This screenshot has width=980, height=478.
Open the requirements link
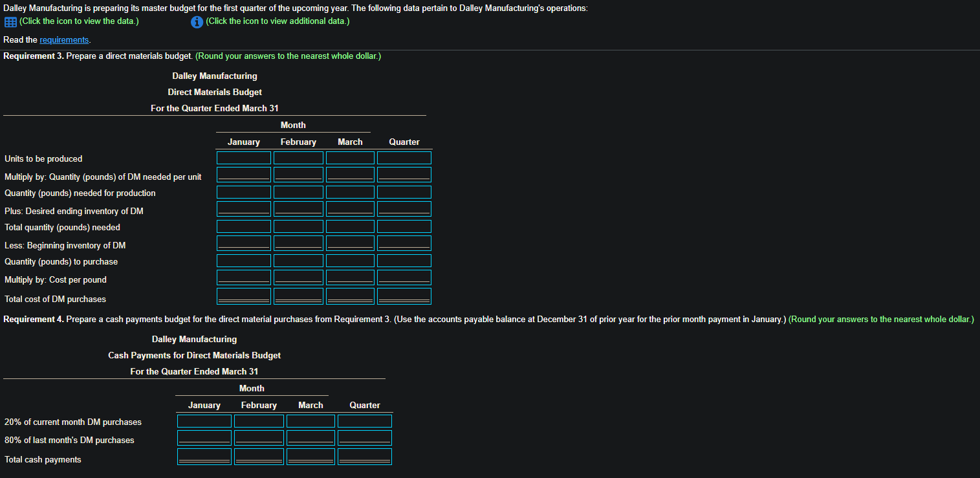point(64,40)
